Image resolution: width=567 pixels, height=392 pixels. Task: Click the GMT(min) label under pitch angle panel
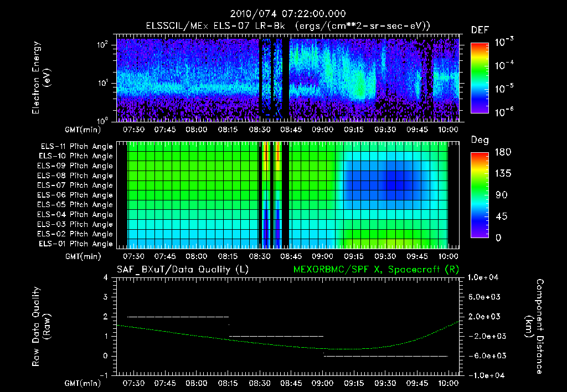(83, 257)
